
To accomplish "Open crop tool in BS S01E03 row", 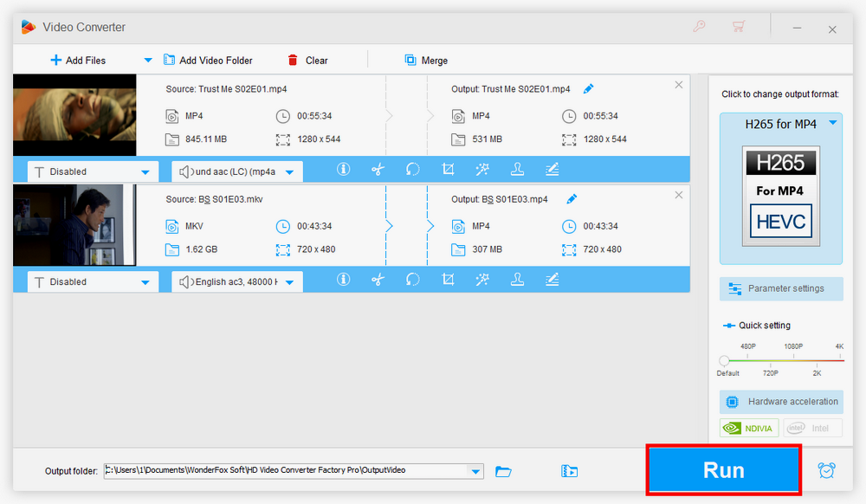I will [x=448, y=280].
